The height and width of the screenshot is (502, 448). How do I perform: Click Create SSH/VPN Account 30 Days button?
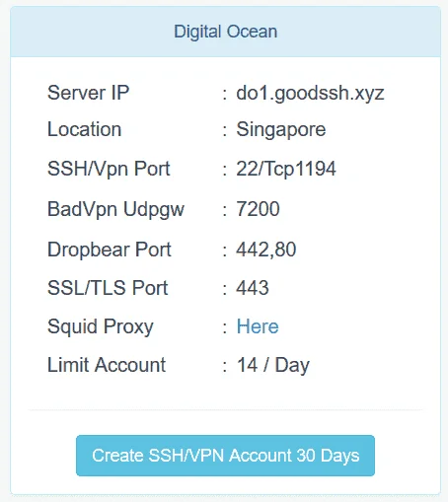coord(225,456)
